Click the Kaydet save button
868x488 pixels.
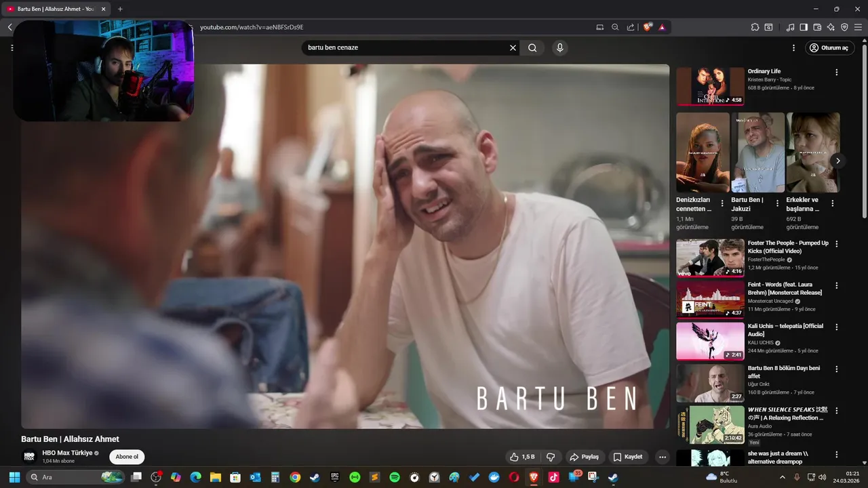pos(628,457)
